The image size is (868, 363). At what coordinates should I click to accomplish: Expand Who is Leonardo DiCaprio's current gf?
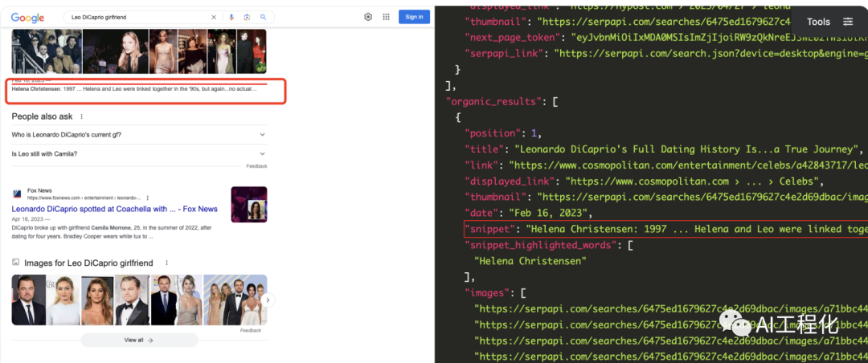(139, 134)
